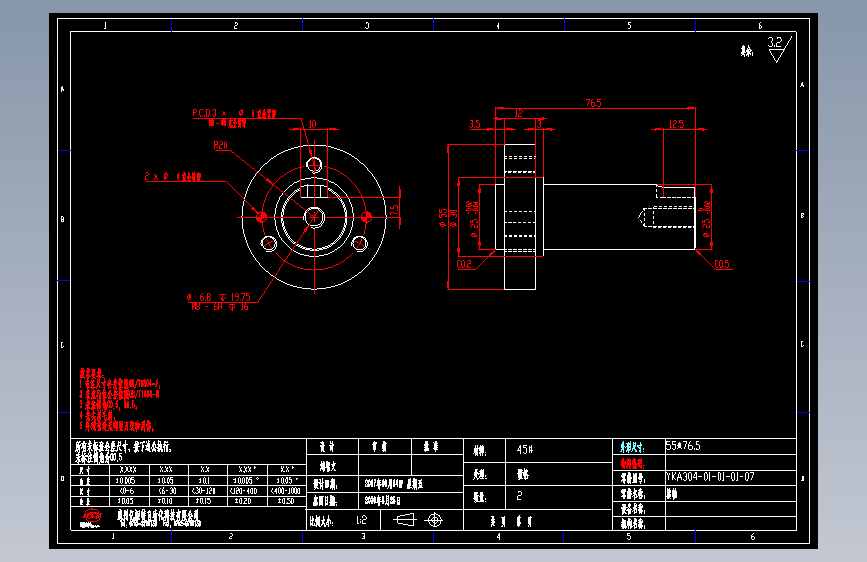The height and width of the screenshot is (562, 867).
Task: Select the ø 6.8 depth 19.75 callout
Action: [219, 297]
